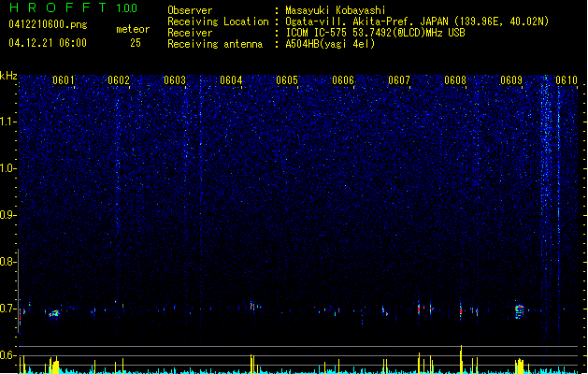Screen dimensions: 588x374
Task: Click the 0.9 kHz axis label
Action: pyautogui.click(x=7, y=215)
